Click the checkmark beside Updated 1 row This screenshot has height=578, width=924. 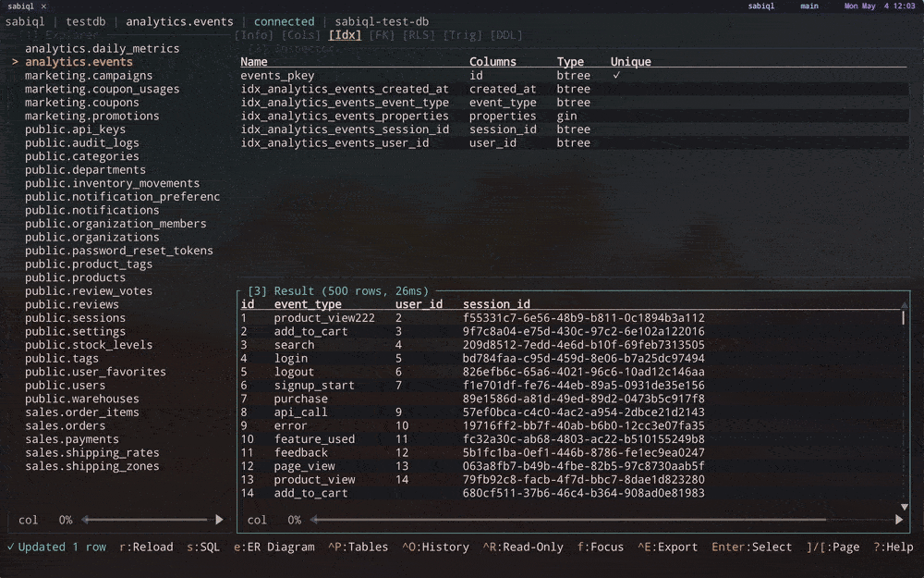pos(10,547)
